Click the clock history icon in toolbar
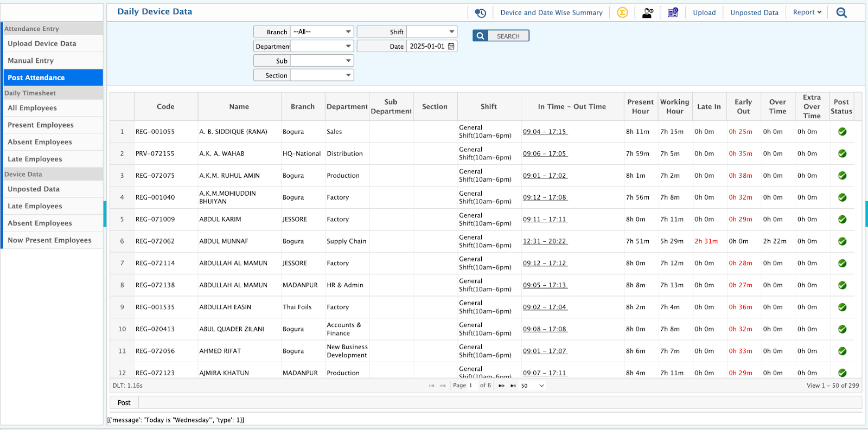This screenshot has width=868, height=430. (480, 12)
